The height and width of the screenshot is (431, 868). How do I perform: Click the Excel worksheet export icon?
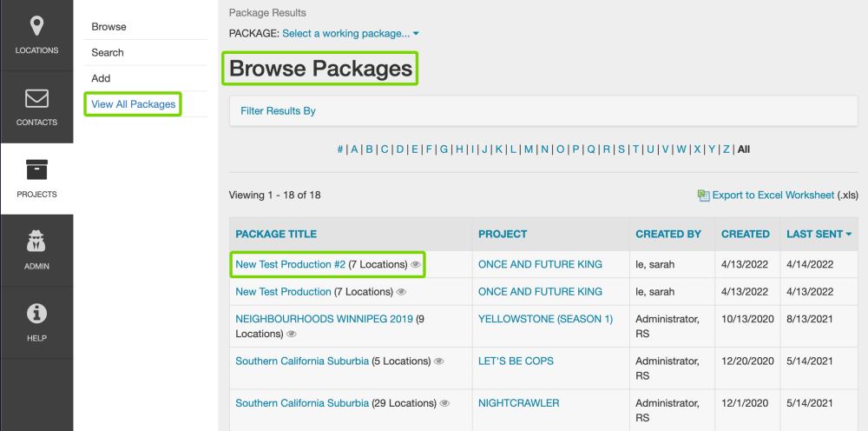point(703,196)
